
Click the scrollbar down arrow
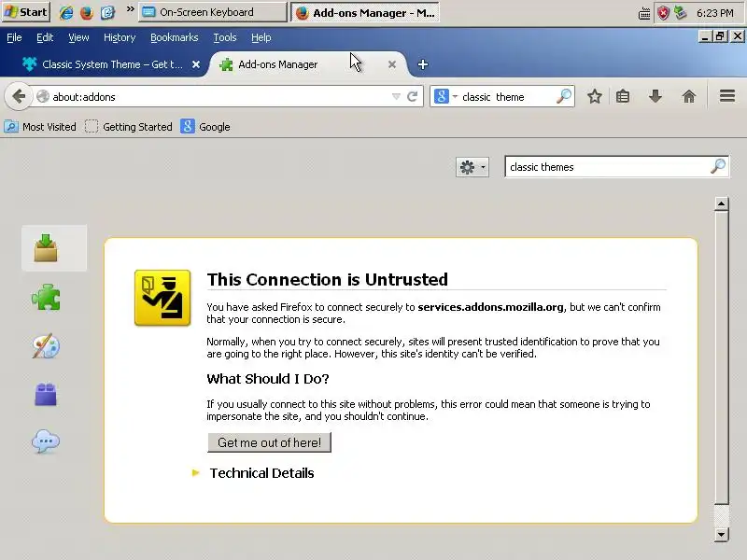click(721, 534)
